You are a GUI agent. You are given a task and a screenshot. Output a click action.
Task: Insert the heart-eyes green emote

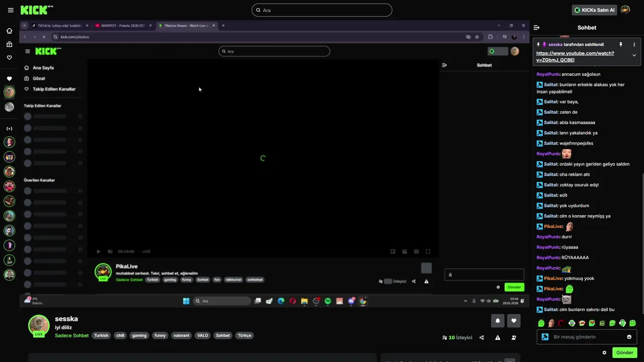pos(592,323)
